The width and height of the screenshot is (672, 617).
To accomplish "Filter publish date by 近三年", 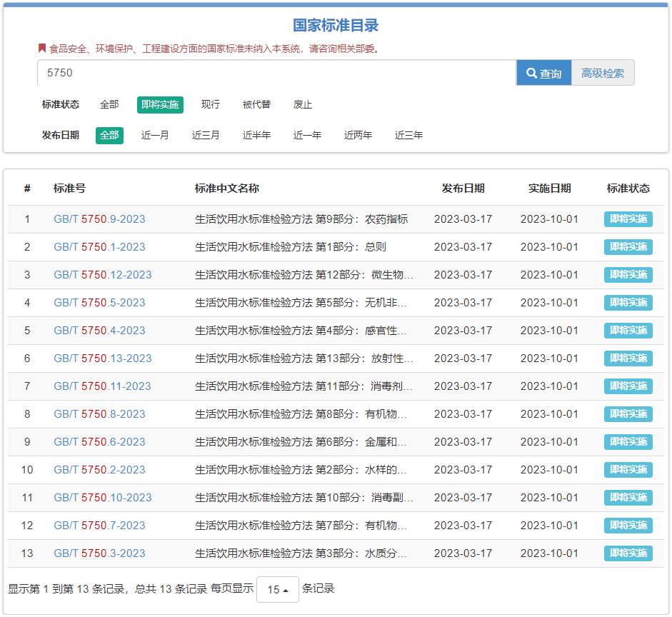I will [408, 135].
